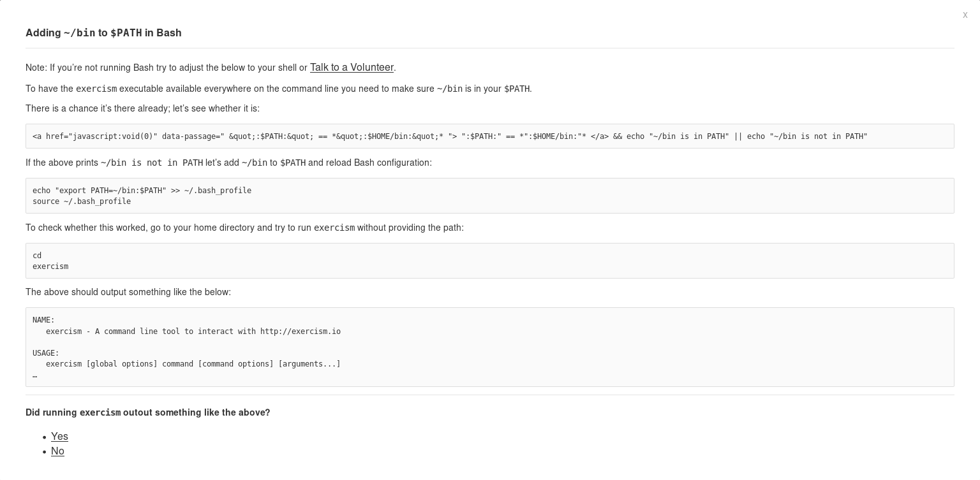The width and height of the screenshot is (980, 480).
Task: Click the expected output code block
Action: (x=489, y=347)
